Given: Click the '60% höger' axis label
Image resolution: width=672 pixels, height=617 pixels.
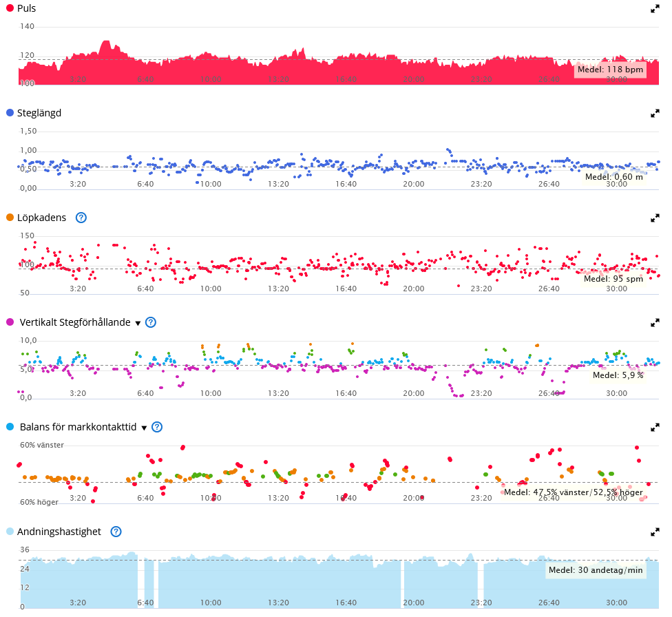Looking at the screenshot, I should tap(39, 502).
